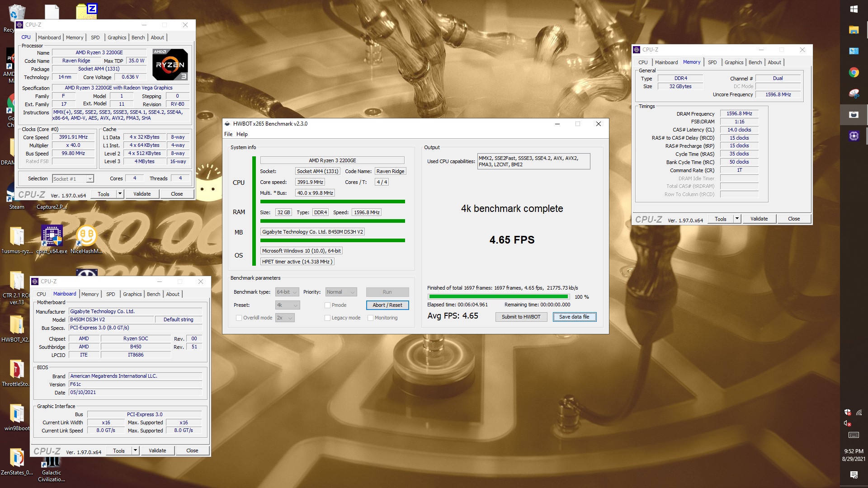Click the green RAM status bar
Screen dimensions: 868x488
332,221
